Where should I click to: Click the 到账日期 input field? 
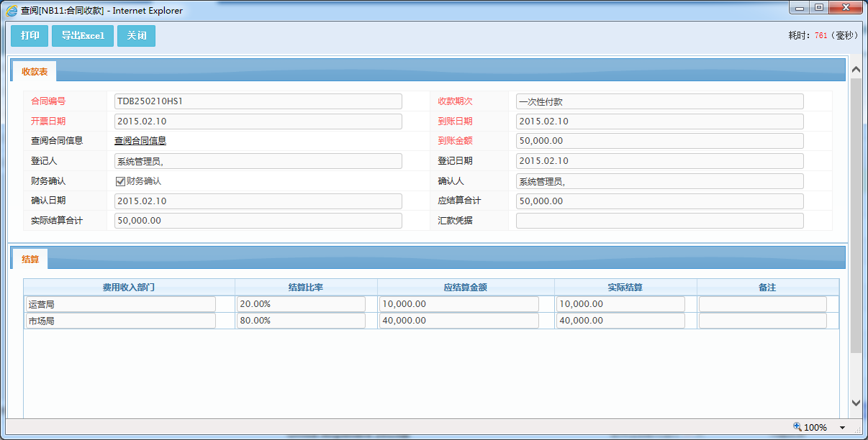coord(660,122)
